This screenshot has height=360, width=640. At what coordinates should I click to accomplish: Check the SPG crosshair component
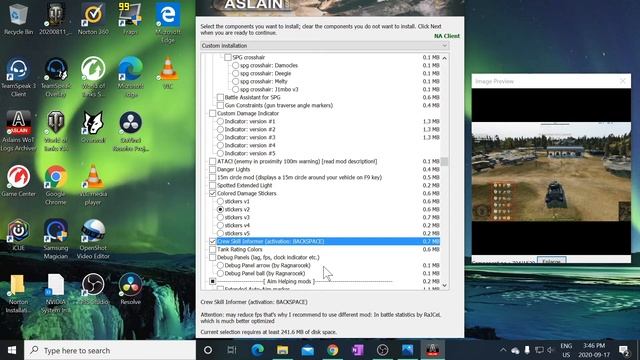228,58
